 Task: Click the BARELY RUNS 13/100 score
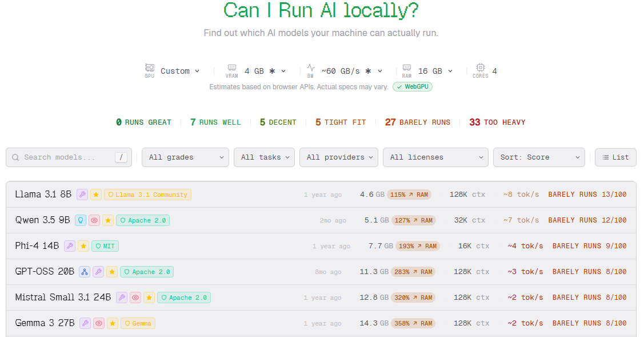click(587, 195)
